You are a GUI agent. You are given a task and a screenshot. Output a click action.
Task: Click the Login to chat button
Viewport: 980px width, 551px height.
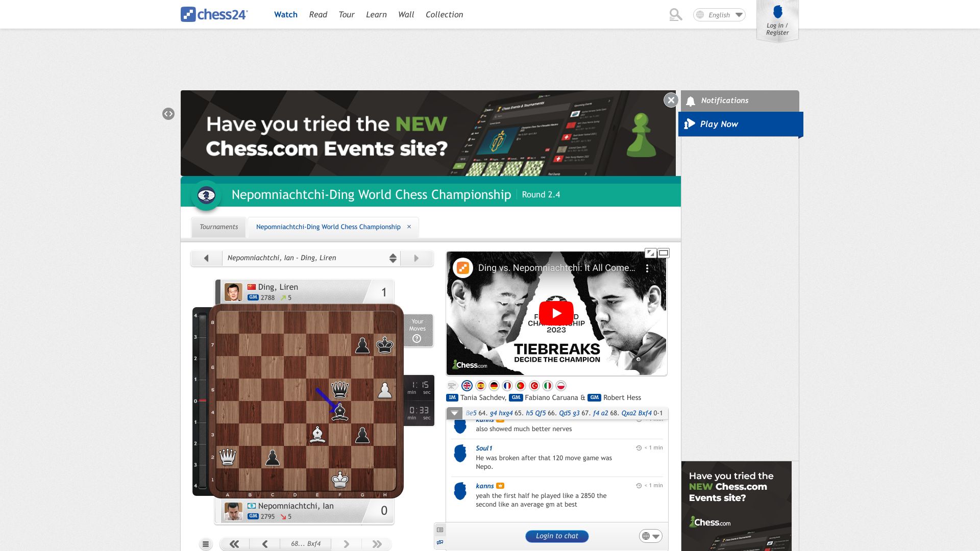557,536
